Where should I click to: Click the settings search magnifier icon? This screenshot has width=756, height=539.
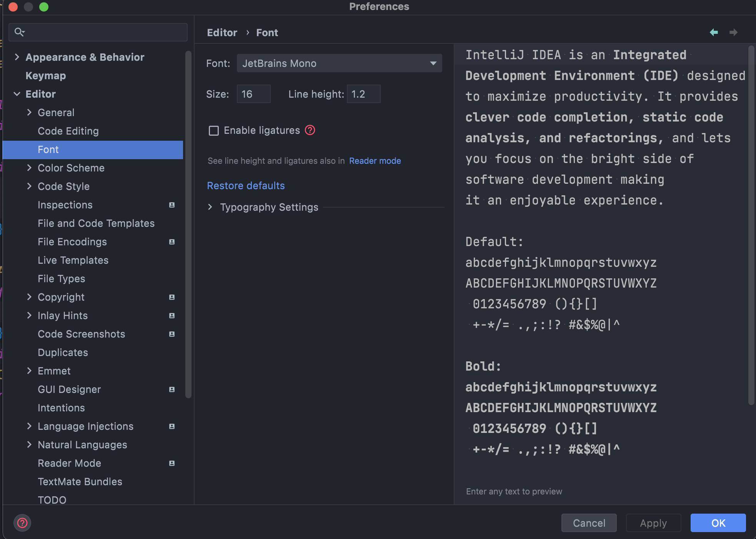(x=19, y=32)
